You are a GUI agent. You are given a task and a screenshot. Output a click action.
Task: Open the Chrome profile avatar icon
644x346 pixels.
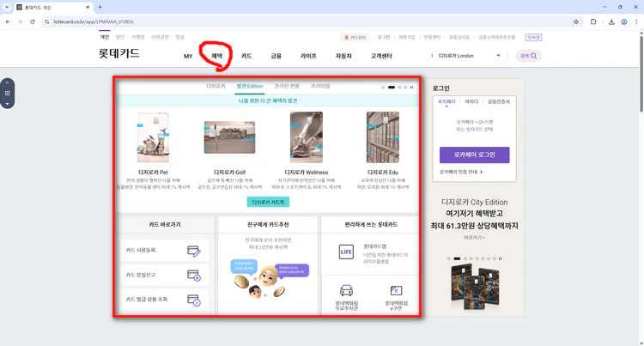(624, 21)
